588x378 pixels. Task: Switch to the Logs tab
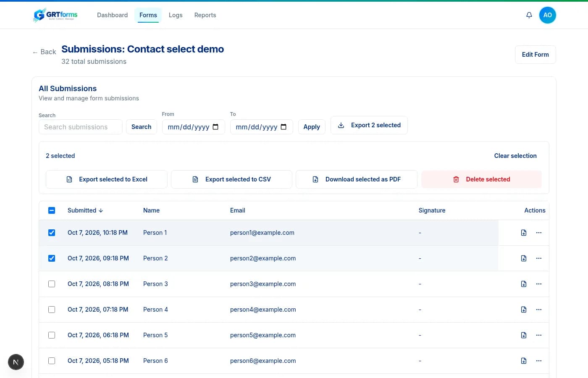[x=176, y=15]
